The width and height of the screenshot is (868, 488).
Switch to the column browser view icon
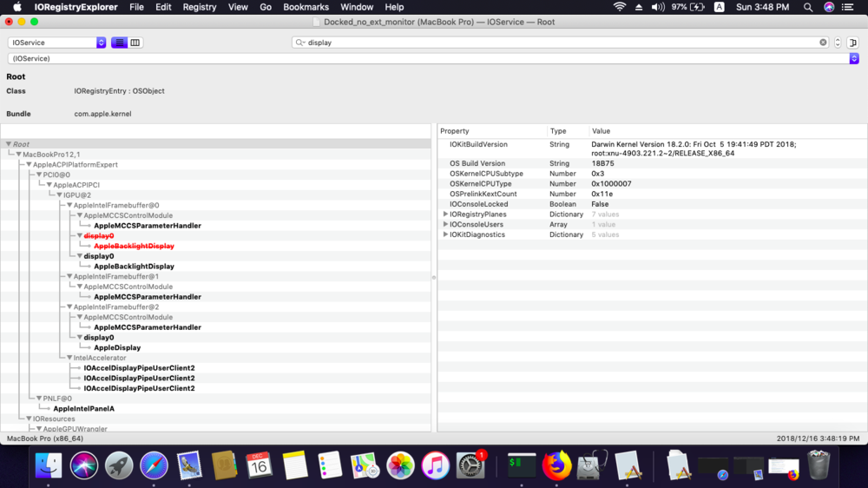pyautogui.click(x=135, y=43)
